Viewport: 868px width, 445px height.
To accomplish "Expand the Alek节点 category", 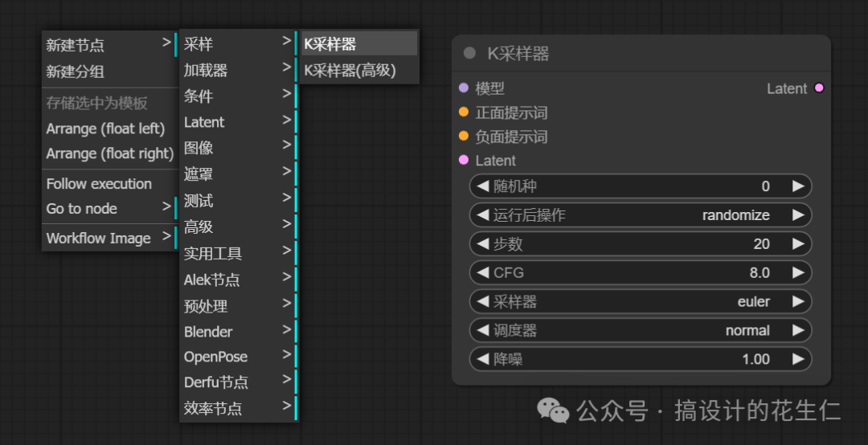I will 240,280.
